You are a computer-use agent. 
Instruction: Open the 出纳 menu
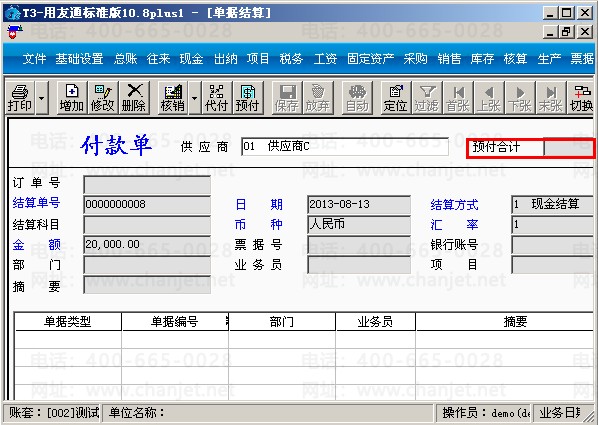pyautogui.click(x=225, y=59)
